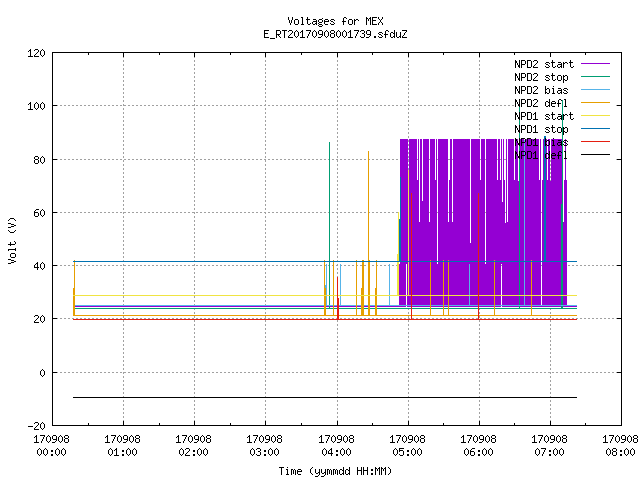Image resolution: width=640 pixels, height=480 pixels.
Task: Click the y-axis tick label -20
Action: pyautogui.click(x=36, y=426)
